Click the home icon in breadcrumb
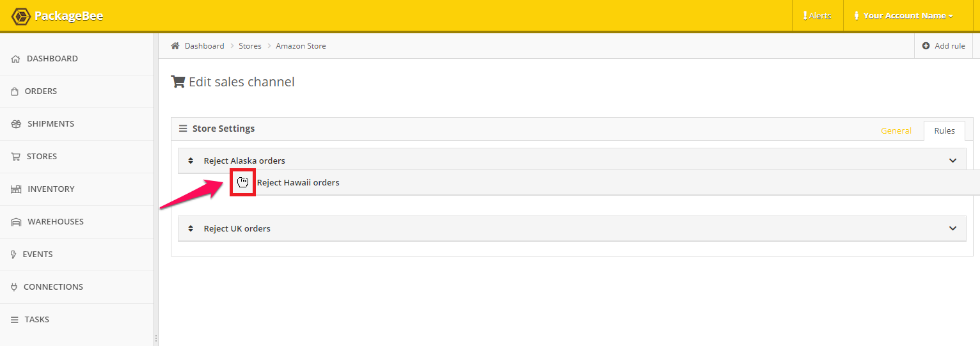980x346 pixels. (x=175, y=46)
